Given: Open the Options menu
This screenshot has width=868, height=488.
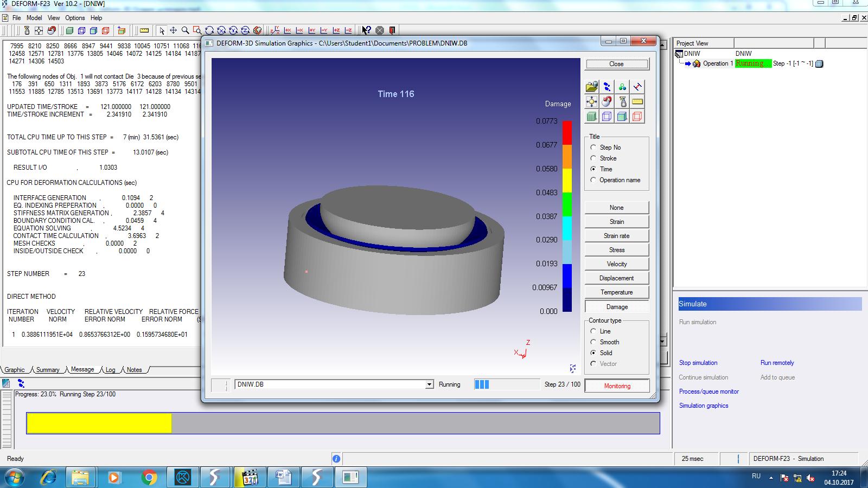Looking at the screenshot, I should (x=75, y=18).
